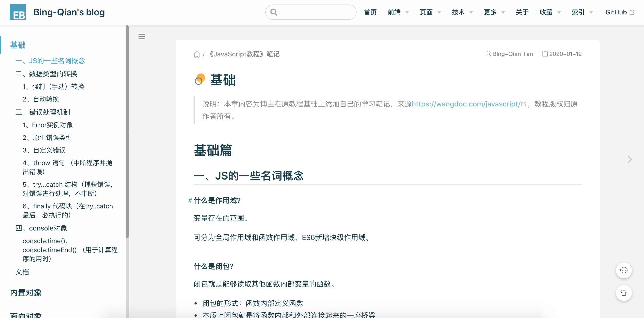
Task: Go to next page arrow
Action: point(630,159)
